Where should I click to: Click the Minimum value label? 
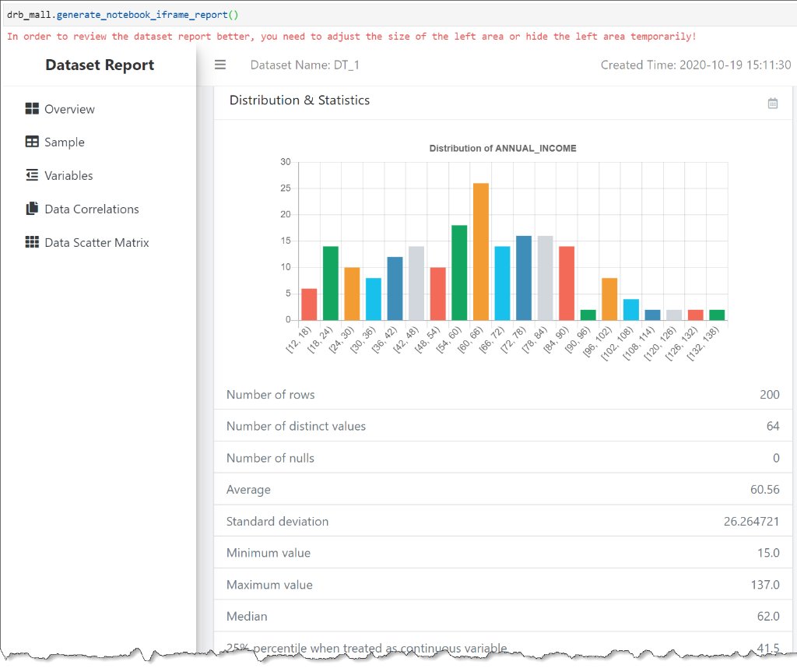(x=269, y=553)
